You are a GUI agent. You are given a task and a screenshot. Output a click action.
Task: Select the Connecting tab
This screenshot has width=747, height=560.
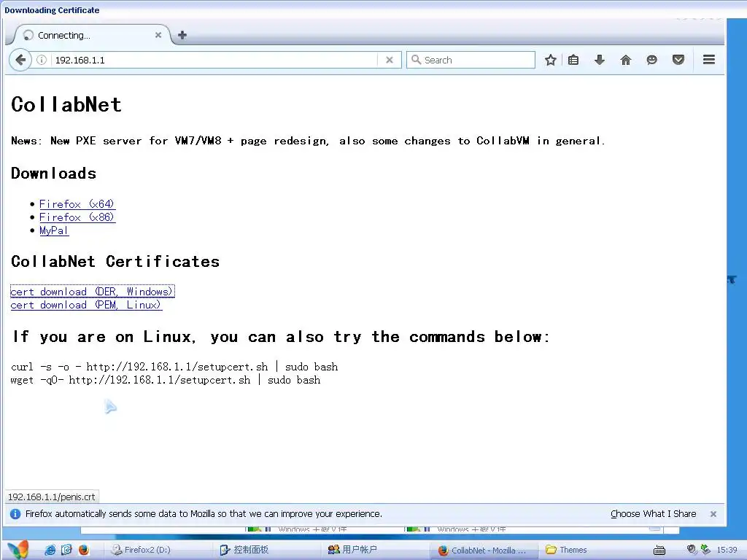[90, 35]
